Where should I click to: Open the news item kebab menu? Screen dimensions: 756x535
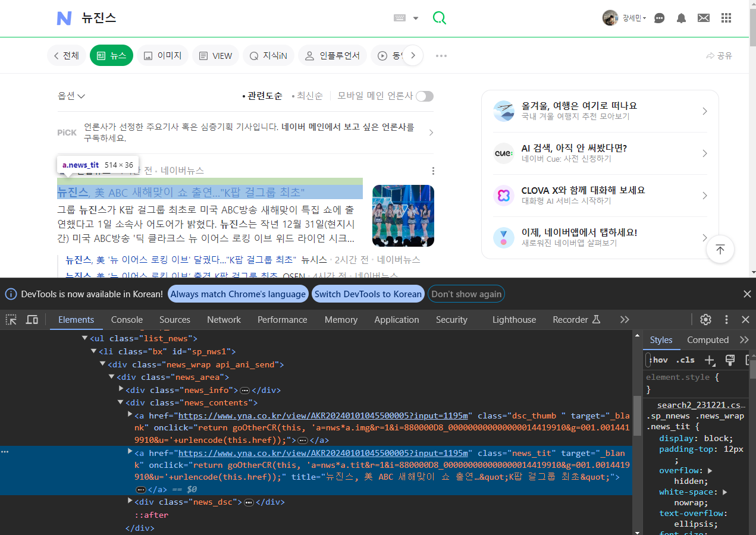pyautogui.click(x=433, y=171)
